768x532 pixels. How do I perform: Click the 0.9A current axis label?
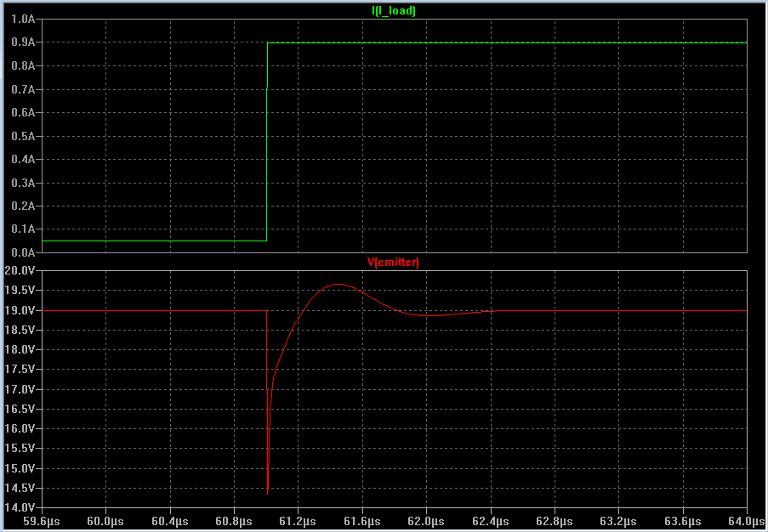coord(24,42)
